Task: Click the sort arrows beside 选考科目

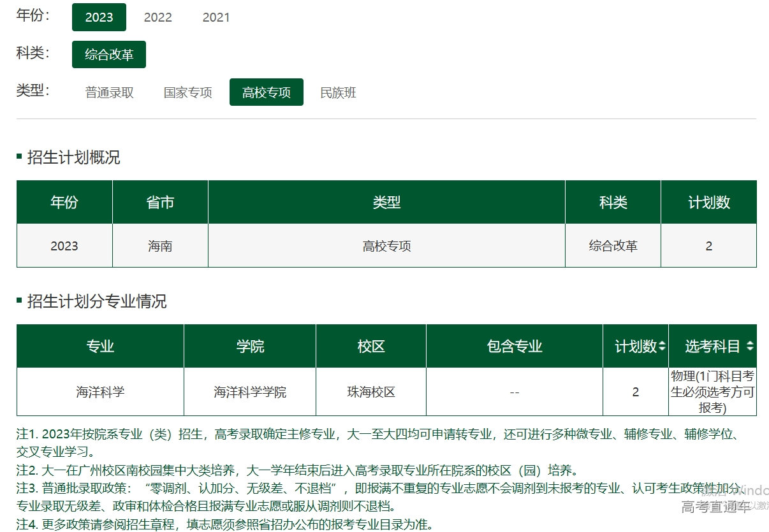Action: (750, 347)
